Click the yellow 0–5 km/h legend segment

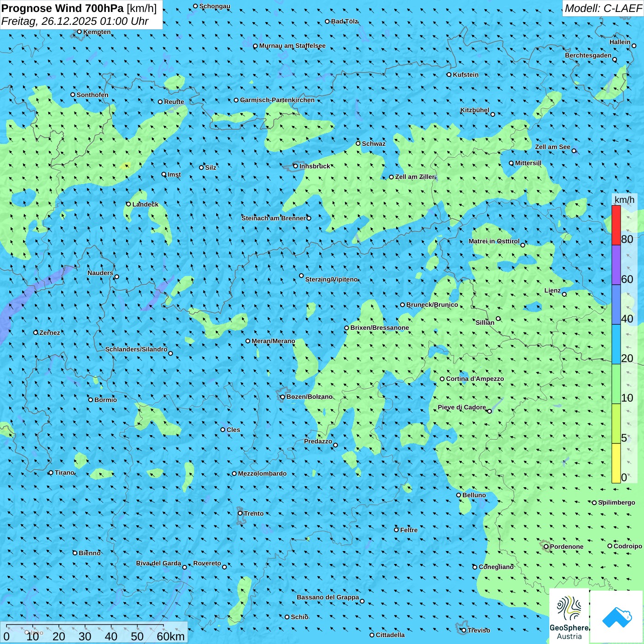[x=616, y=463]
